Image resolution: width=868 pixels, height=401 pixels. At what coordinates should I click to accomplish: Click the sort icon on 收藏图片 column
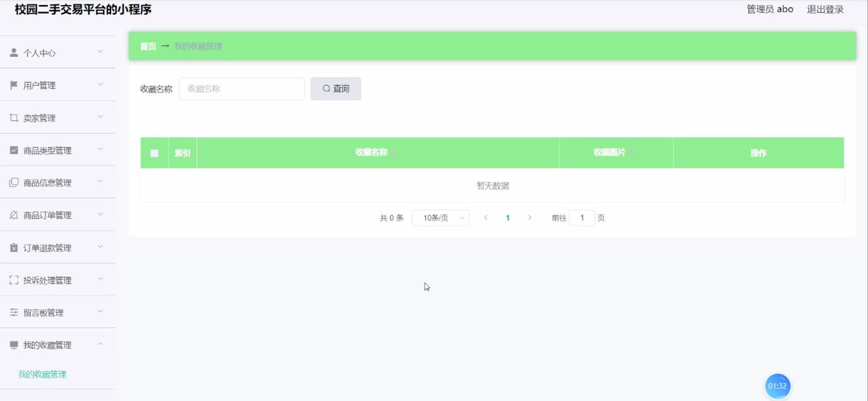click(x=631, y=153)
